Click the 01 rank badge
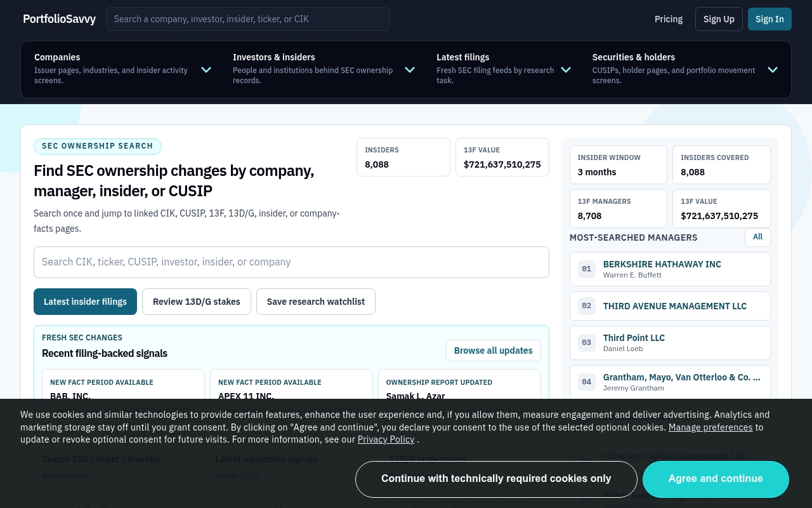812x508 pixels. (x=587, y=269)
